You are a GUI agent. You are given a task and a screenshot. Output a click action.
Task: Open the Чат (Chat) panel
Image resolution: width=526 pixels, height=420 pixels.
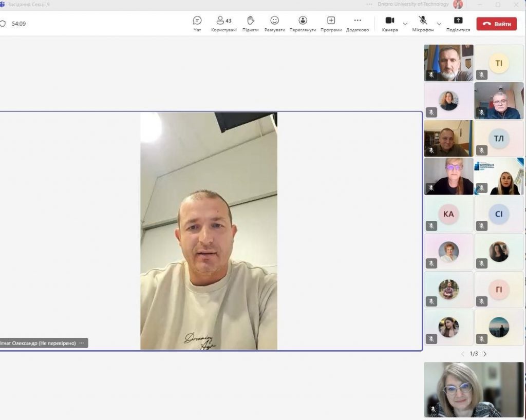point(197,24)
